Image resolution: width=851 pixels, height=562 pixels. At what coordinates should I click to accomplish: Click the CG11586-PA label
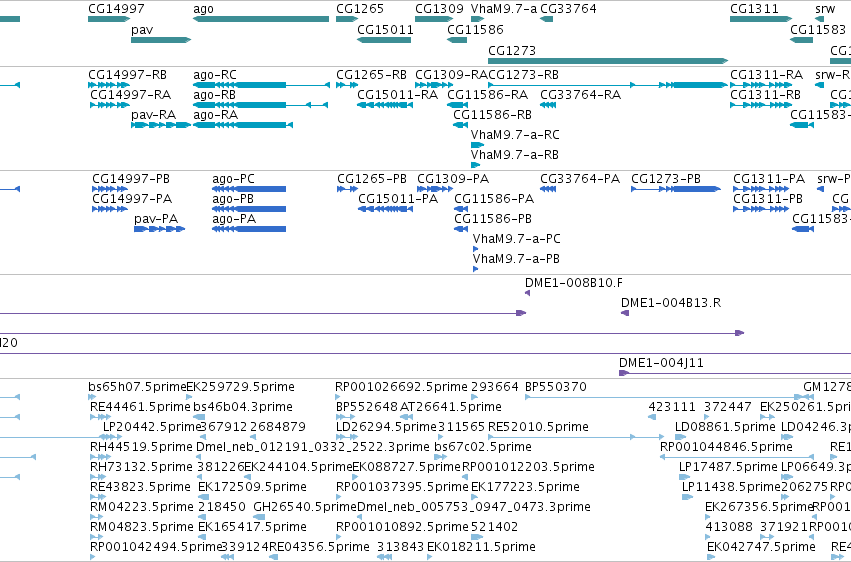click(x=494, y=199)
